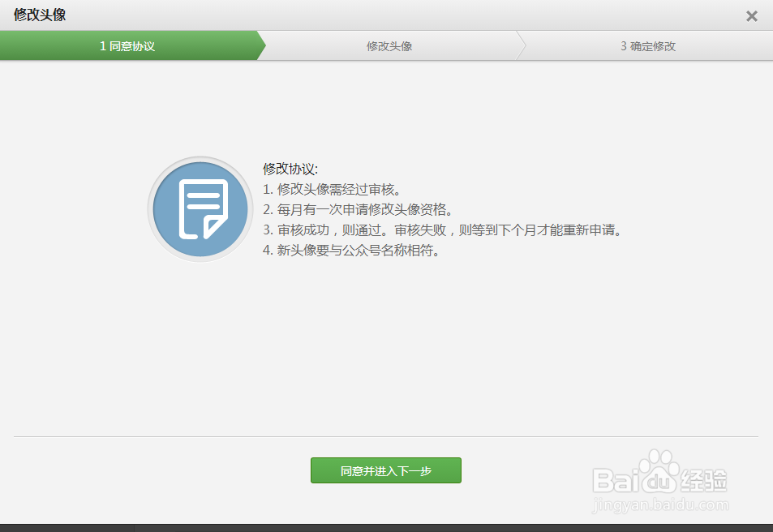Select the 1 同意协议 step
The image size is (773, 532).
tap(130, 45)
